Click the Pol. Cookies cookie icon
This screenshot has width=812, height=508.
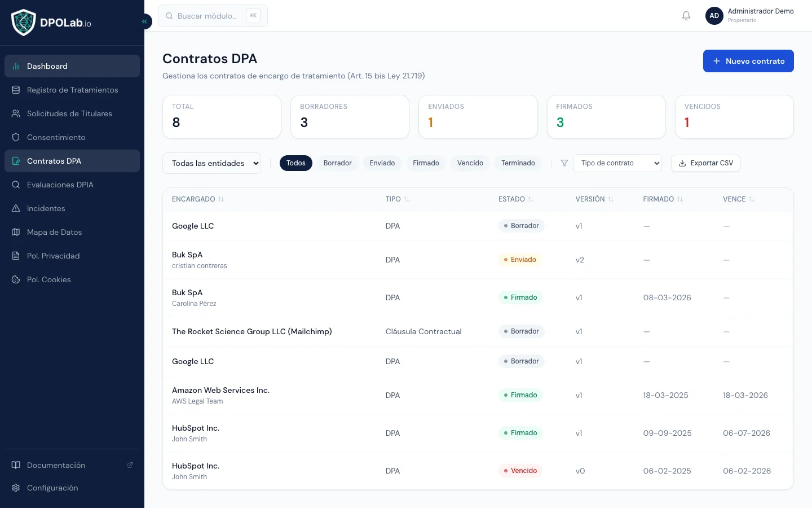[x=16, y=279]
